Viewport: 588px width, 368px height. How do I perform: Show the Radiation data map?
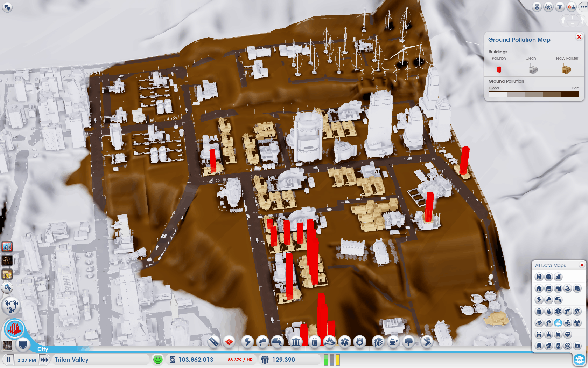click(x=577, y=323)
